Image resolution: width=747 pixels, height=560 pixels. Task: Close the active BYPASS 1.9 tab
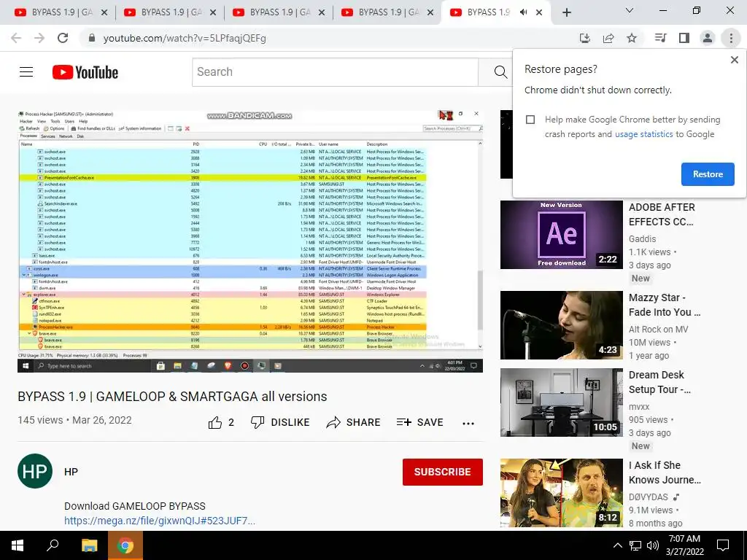[x=539, y=12]
